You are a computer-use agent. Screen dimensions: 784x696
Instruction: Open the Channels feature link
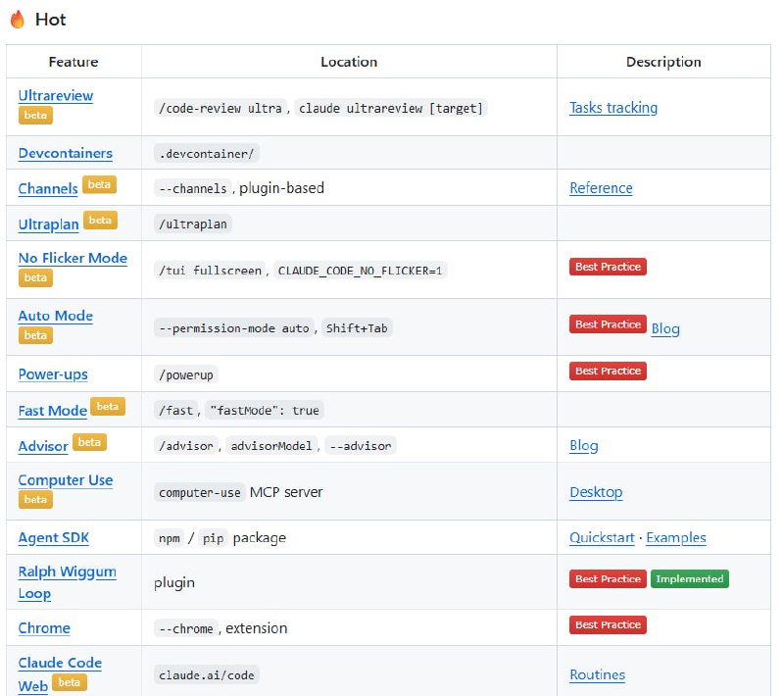click(x=48, y=188)
